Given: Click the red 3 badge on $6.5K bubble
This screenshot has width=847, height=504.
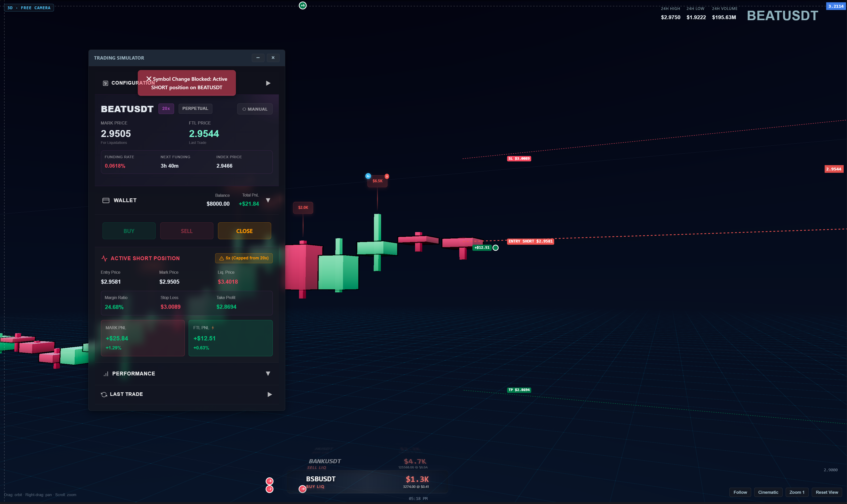Looking at the screenshot, I should click(x=386, y=176).
